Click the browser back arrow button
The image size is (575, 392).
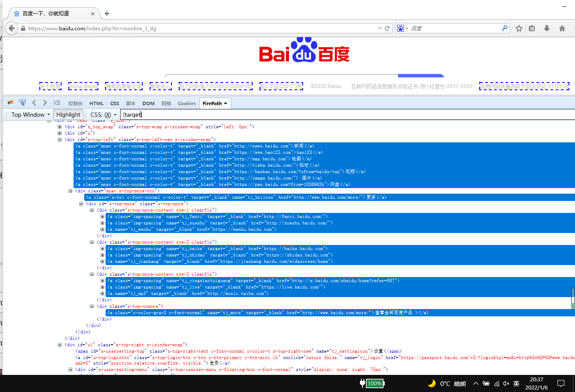(12, 28)
